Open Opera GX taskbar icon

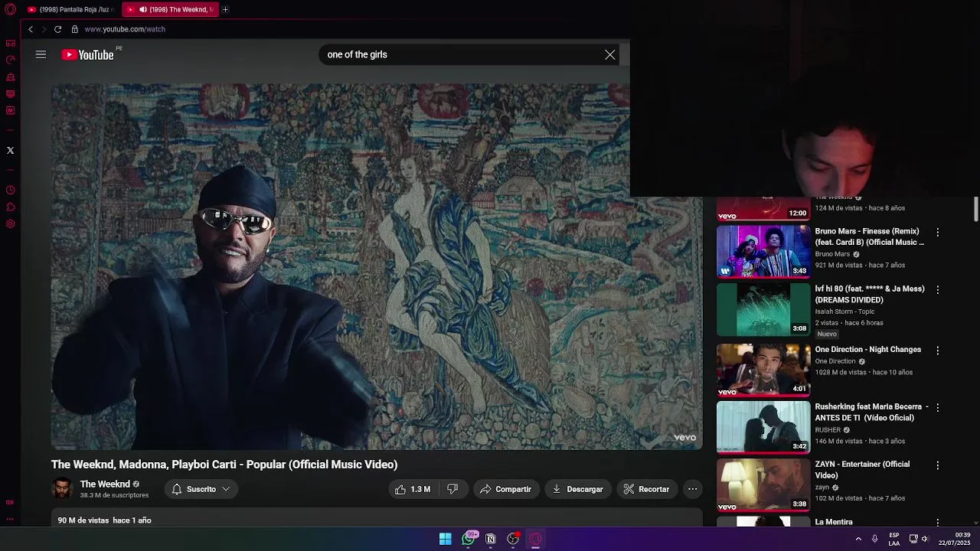coord(536,539)
